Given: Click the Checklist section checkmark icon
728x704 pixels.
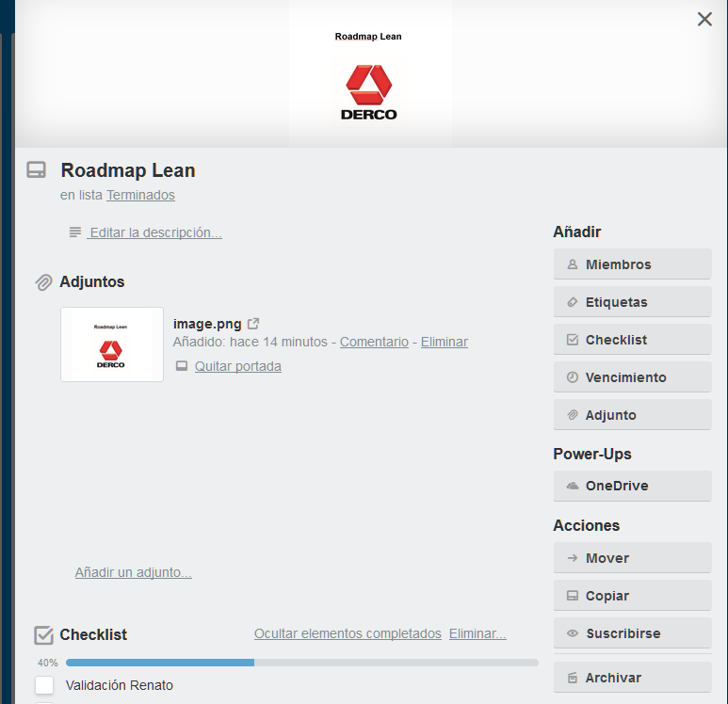Looking at the screenshot, I should pos(43,635).
